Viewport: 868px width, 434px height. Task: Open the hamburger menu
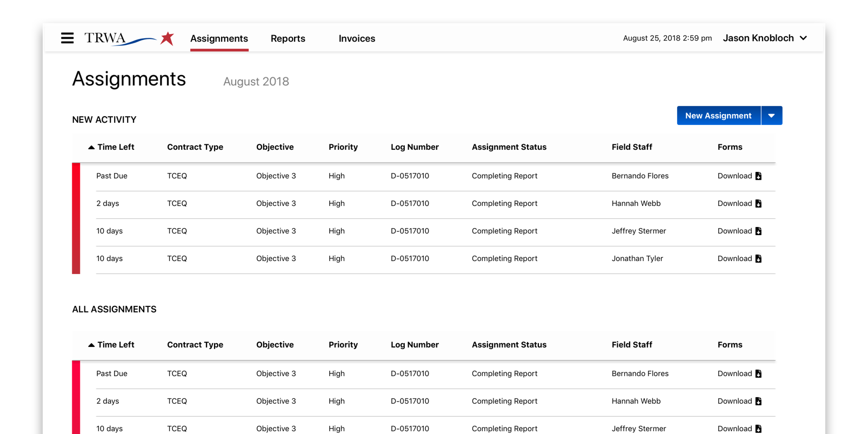[x=67, y=38]
